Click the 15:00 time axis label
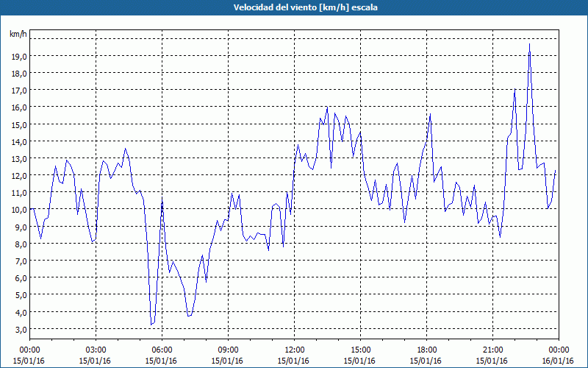This screenshot has height=368, width=588. click(360, 350)
